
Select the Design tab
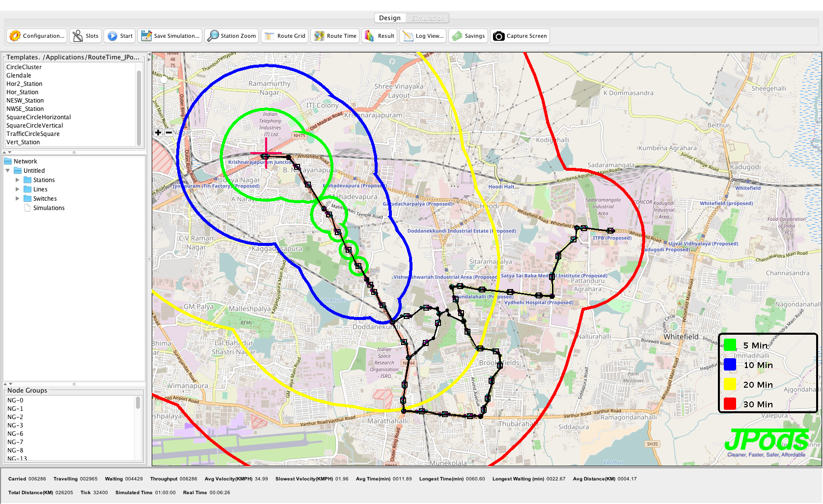(390, 18)
